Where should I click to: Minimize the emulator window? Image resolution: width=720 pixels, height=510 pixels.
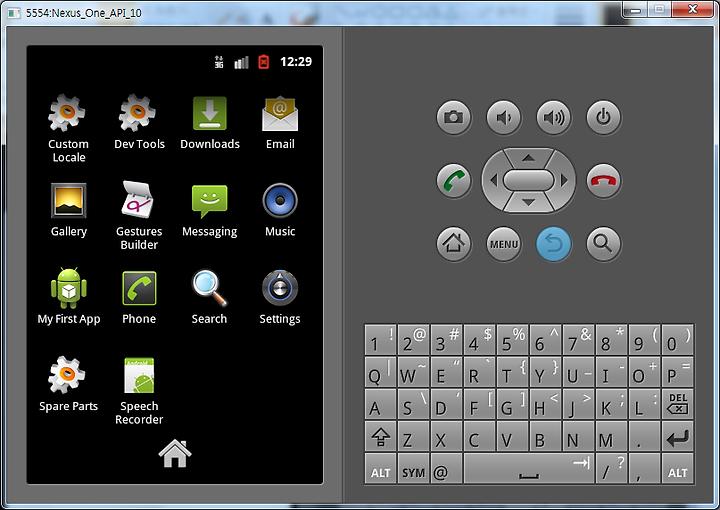pyautogui.click(x=635, y=9)
